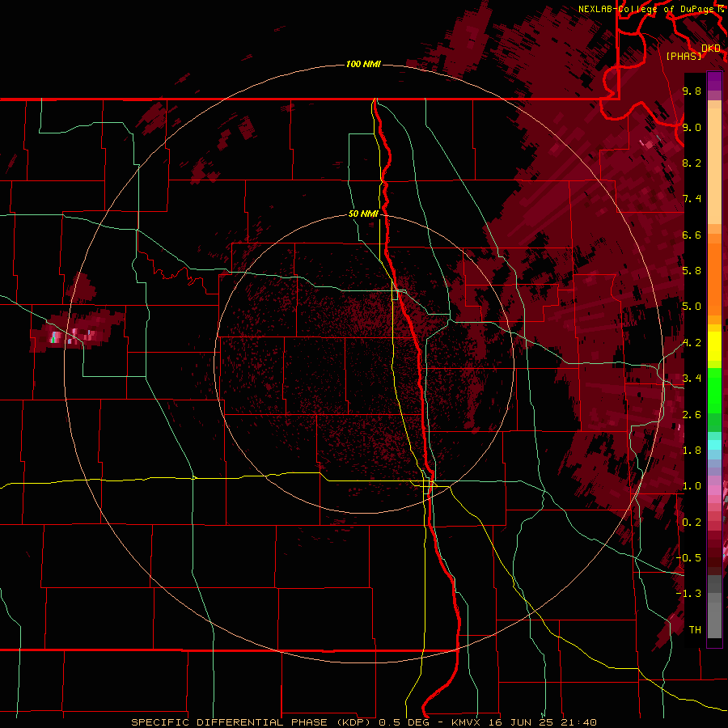Click the 1.0 color scale value

coord(692,486)
